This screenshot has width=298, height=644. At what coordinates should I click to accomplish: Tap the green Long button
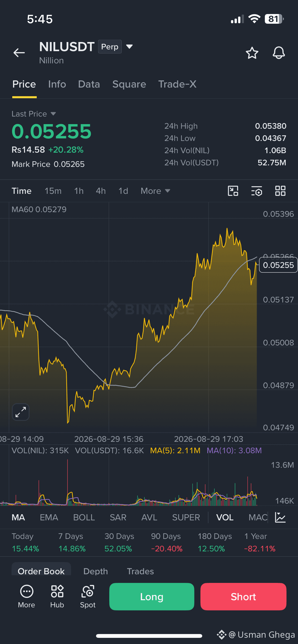click(x=152, y=597)
